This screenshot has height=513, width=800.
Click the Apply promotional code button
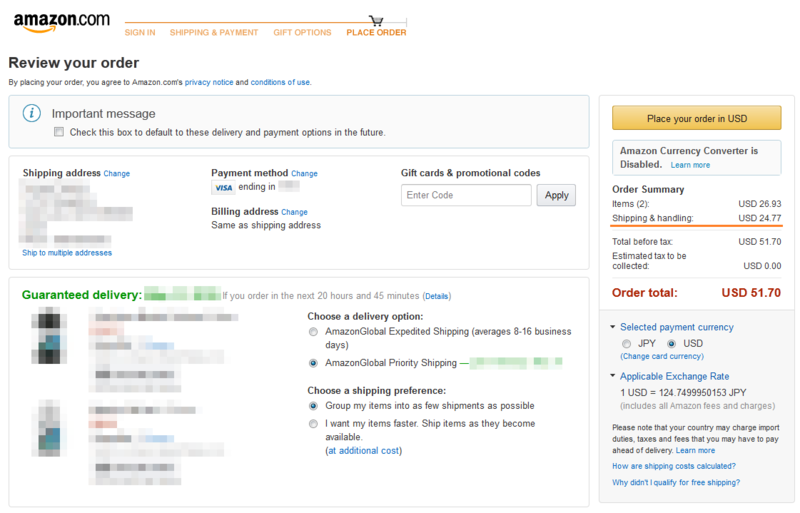[x=556, y=195]
